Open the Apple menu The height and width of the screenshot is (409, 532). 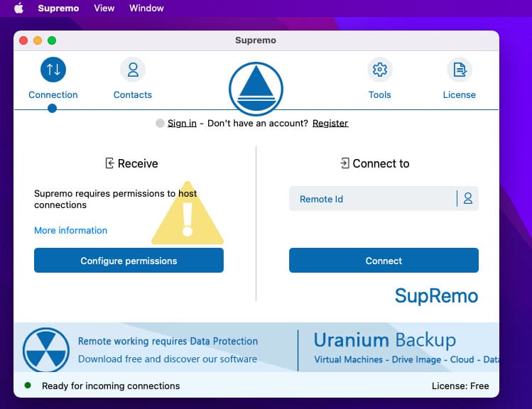19,8
